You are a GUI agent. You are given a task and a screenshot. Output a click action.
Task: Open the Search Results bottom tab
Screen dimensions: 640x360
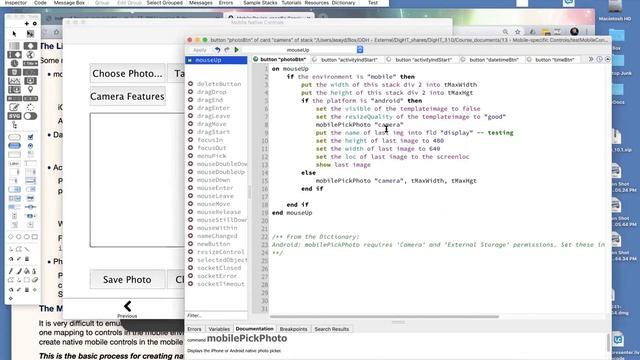coord(331,329)
